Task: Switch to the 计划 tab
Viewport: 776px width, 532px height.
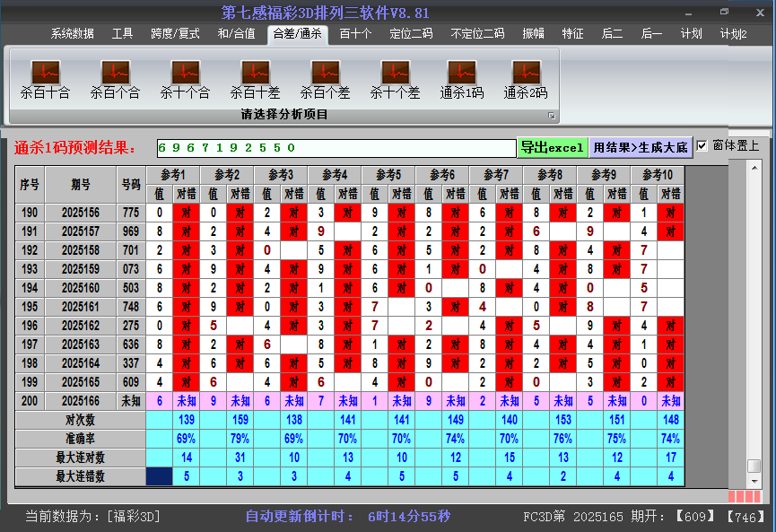Action: pyautogui.click(x=692, y=34)
